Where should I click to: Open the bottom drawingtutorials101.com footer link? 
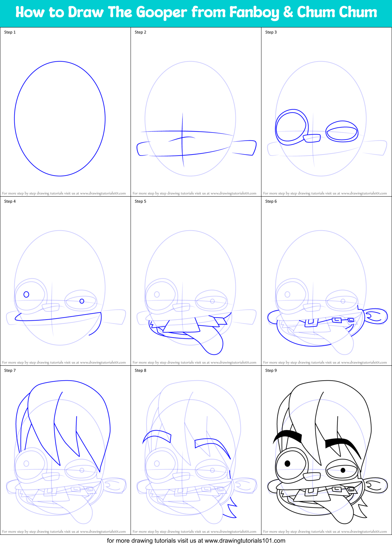pos(196,541)
